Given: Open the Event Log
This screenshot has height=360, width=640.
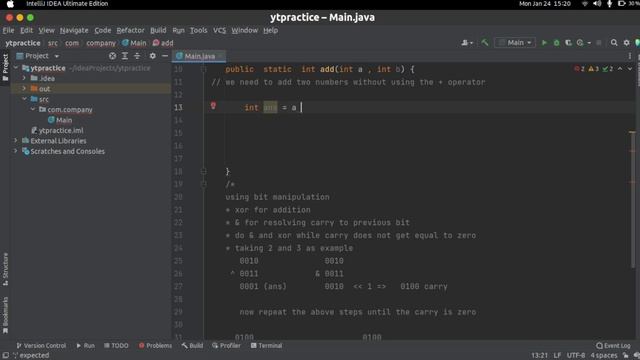Looking at the screenshot, I should click(x=613, y=345).
